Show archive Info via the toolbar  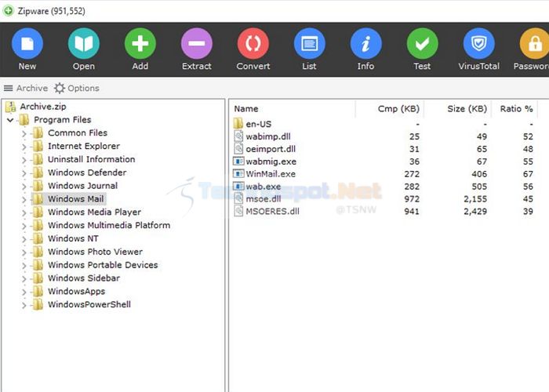pos(366,44)
